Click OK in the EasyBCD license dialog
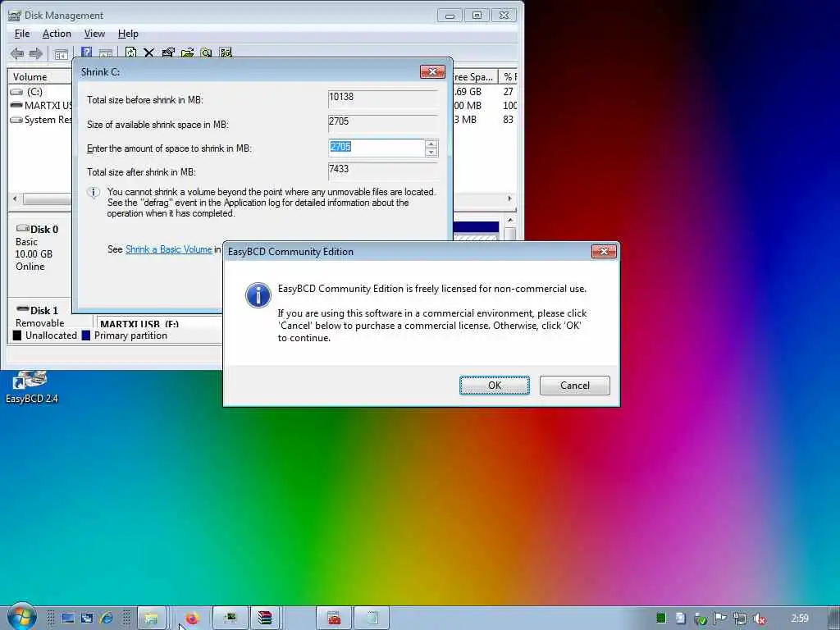 (495, 386)
